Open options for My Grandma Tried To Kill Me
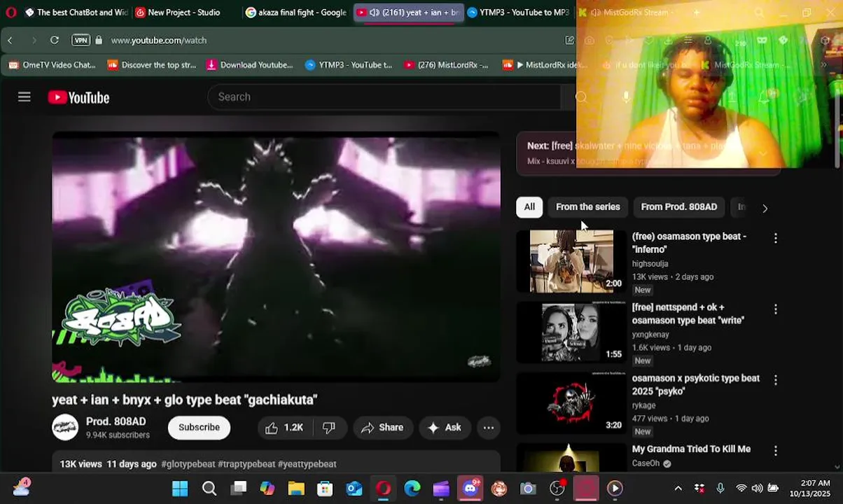The image size is (843, 504). pos(775,451)
